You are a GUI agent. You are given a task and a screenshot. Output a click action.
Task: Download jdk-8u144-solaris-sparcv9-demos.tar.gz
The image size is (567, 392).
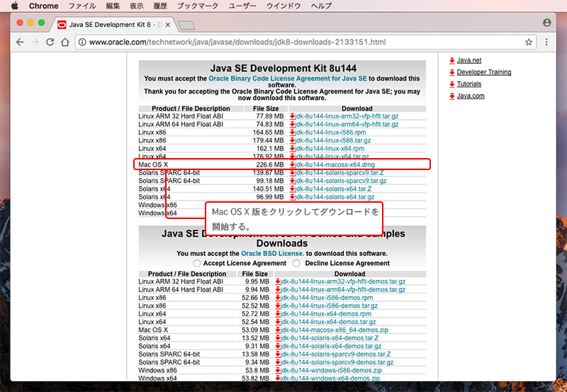pos(337,362)
